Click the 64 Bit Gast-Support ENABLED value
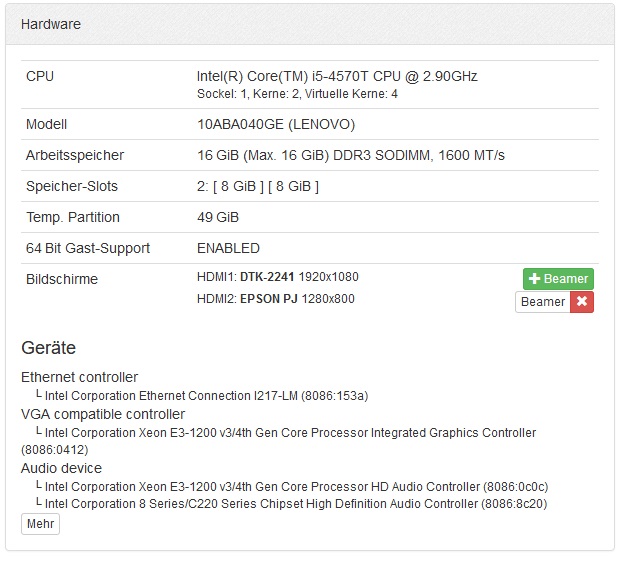Viewport: 620px width, 561px height. (228, 248)
